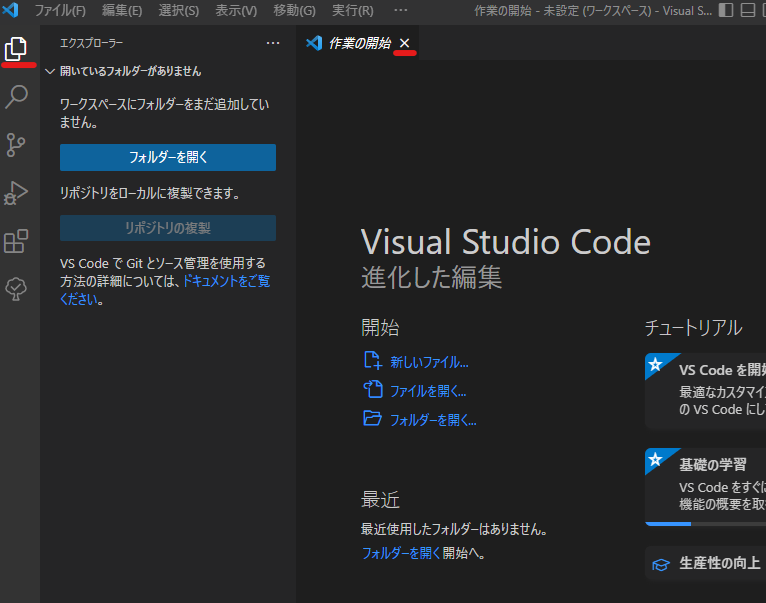Click the 最近使用したフォルダーはありません text
The width and height of the screenshot is (766, 603).
point(454,529)
